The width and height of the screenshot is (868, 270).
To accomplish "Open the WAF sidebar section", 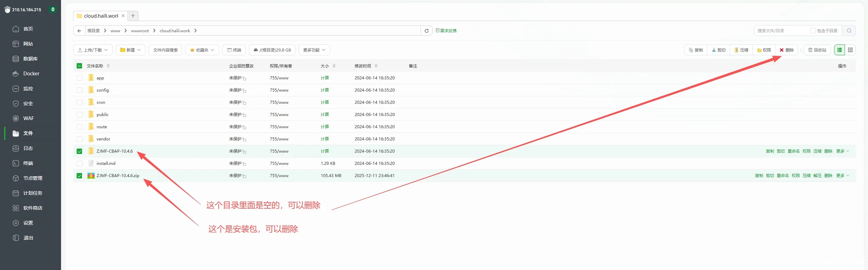I will pos(28,118).
